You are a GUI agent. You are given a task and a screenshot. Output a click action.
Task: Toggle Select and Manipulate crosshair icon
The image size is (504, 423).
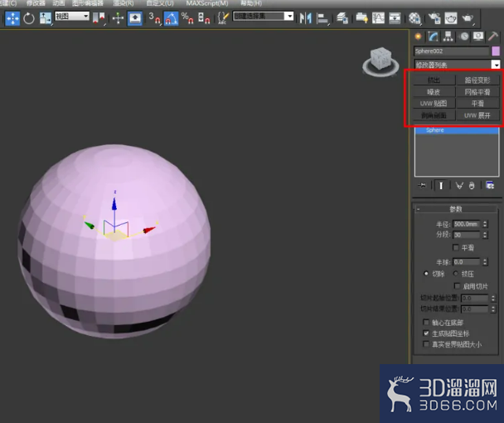[118, 18]
